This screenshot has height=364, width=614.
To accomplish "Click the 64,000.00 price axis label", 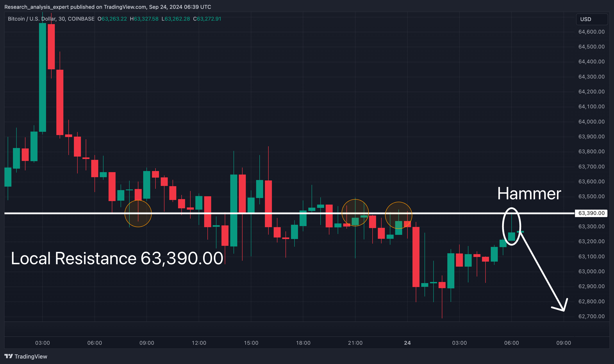I will pos(591,122).
